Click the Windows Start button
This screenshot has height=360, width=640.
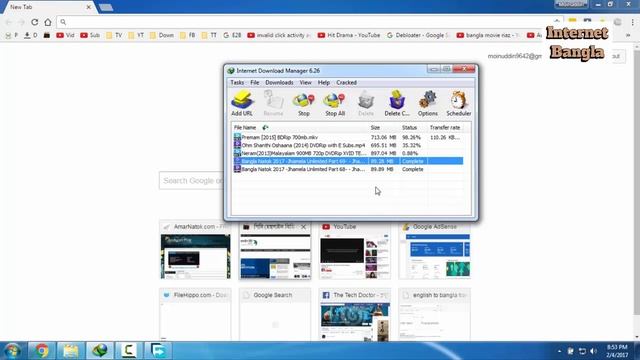coord(12,351)
